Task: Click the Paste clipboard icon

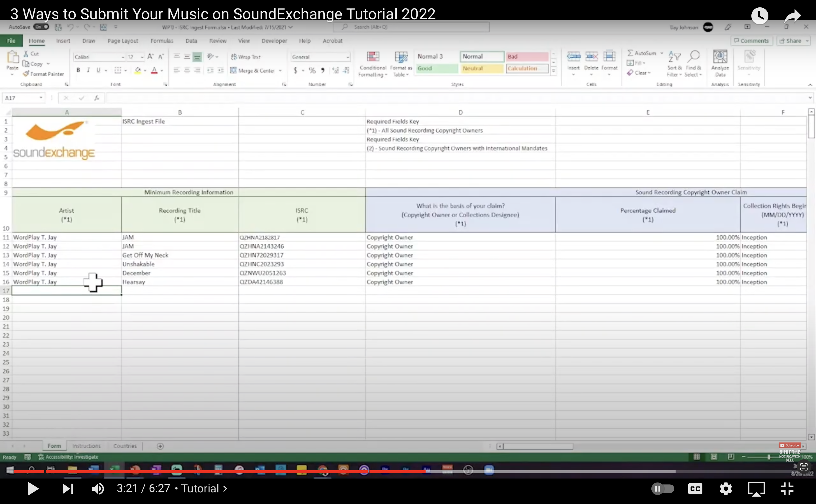Action: pyautogui.click(x=12, y=57)
